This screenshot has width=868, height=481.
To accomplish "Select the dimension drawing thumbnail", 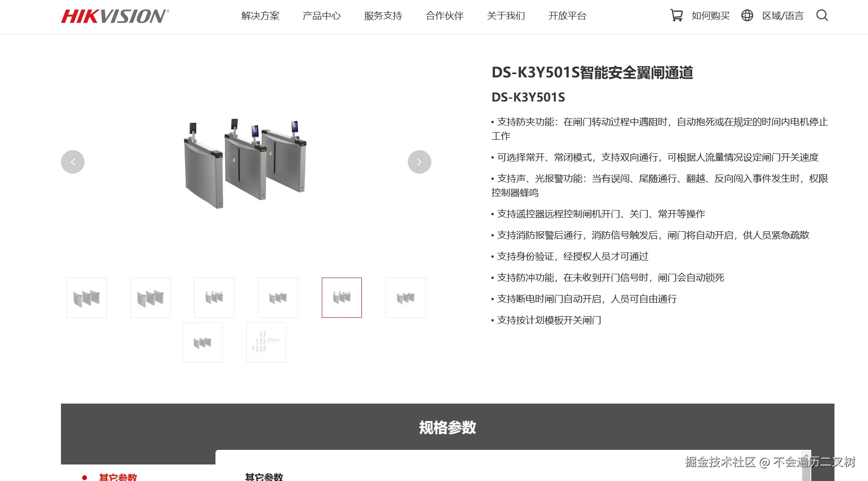I will click(266, 342).
